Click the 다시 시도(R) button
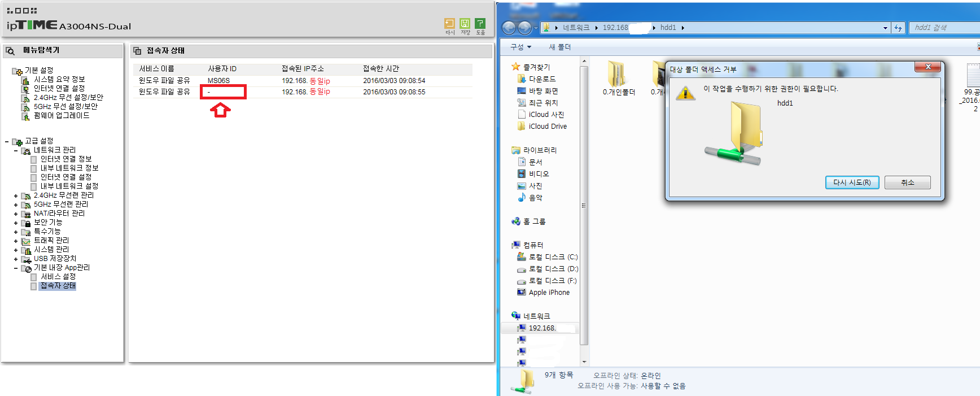 click(x=852, y=182)
